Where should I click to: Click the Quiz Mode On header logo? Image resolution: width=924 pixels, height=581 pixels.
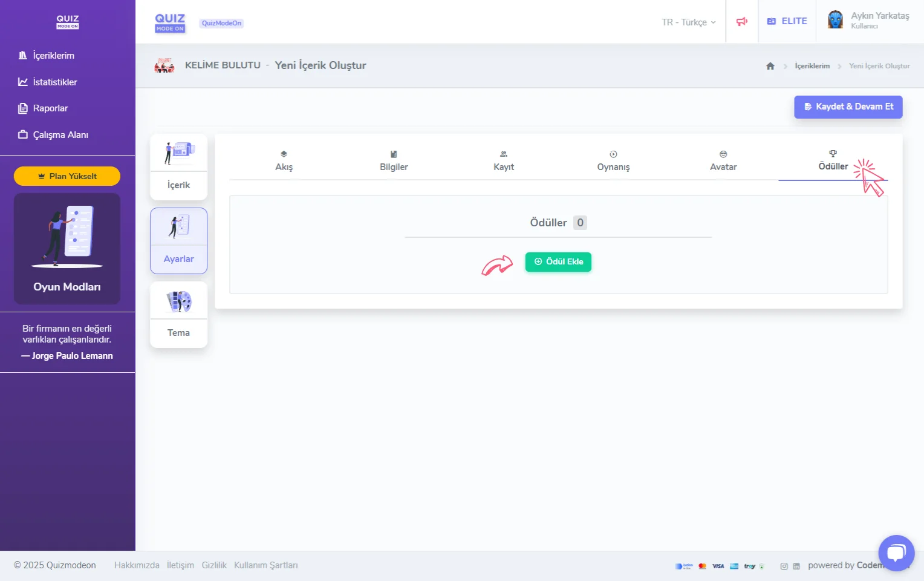(170, 22)
